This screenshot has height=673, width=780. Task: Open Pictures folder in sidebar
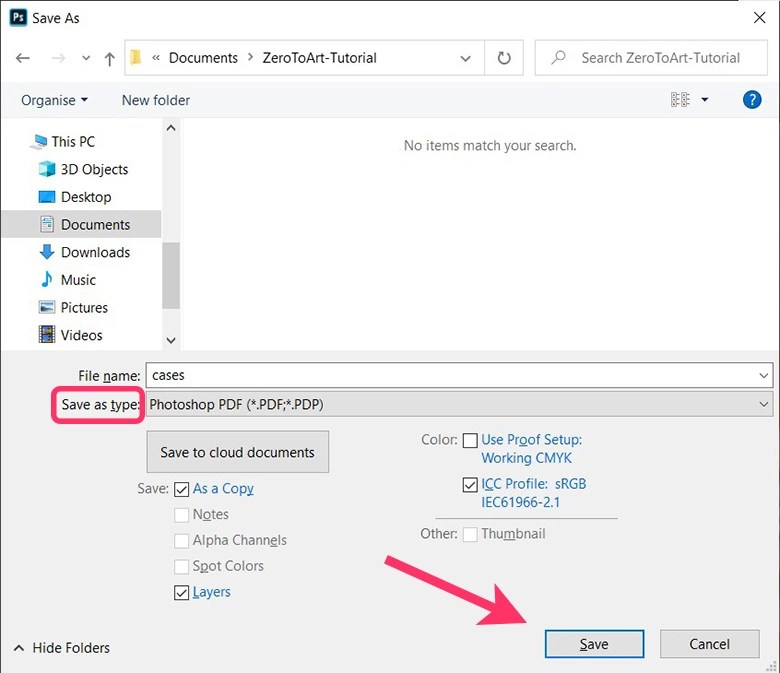tap(73, 307)
